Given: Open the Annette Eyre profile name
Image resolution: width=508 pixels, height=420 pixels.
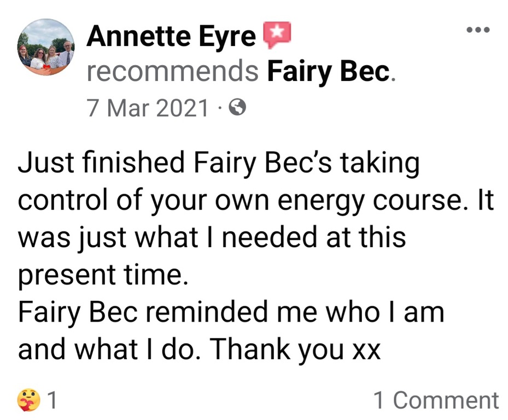Looking at the screenshot, I should click(x=171, y=37).
